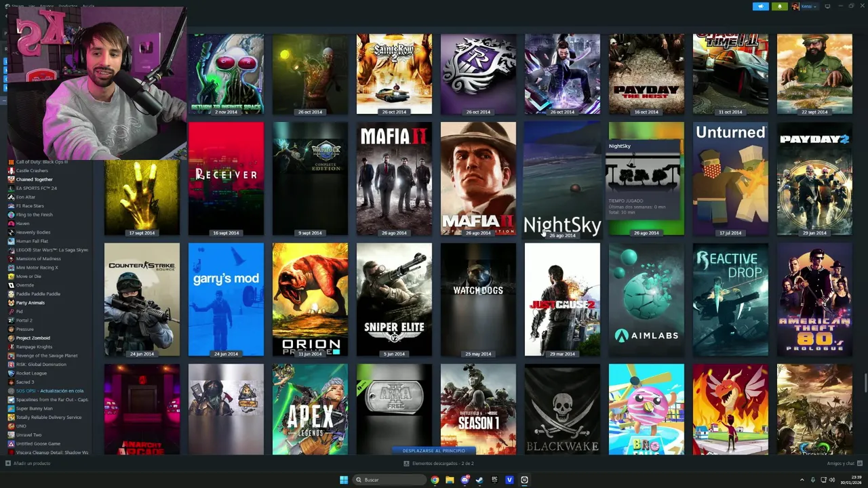The height and width of the screenshot is (488, 868).
Task: Select SOS OPS! entry with queued update
Action: pyautogui.click(x=49, y=390)
